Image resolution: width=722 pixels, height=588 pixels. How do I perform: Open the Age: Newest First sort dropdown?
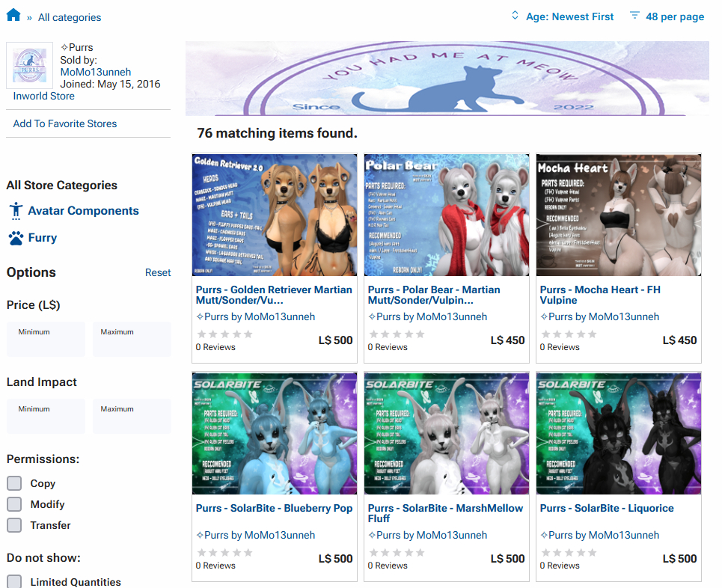tap(569, 16)
